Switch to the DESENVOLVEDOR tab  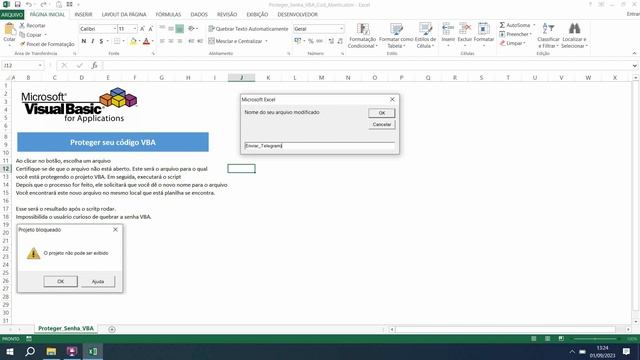coord(297,15)
